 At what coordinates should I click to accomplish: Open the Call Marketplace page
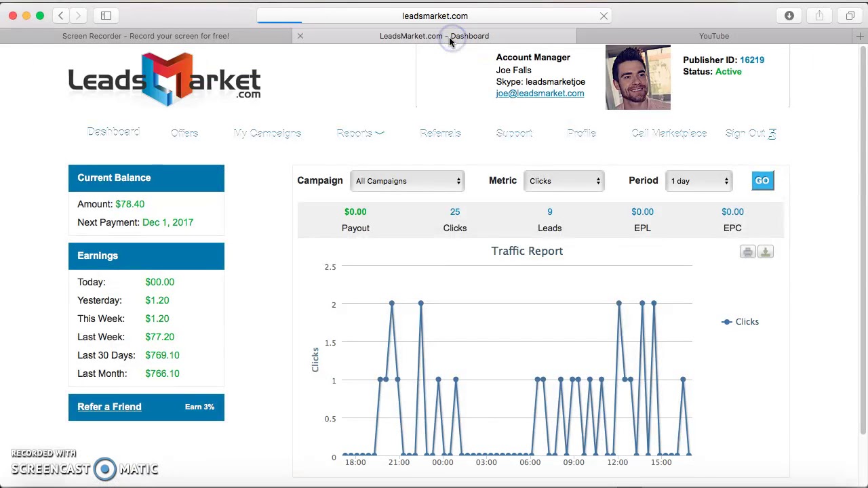669,134
